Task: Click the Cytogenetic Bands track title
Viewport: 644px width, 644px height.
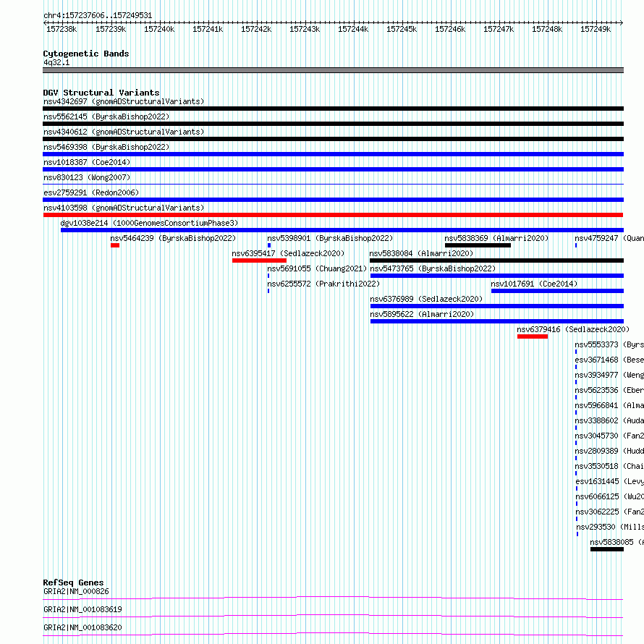Action: (86, 54)
